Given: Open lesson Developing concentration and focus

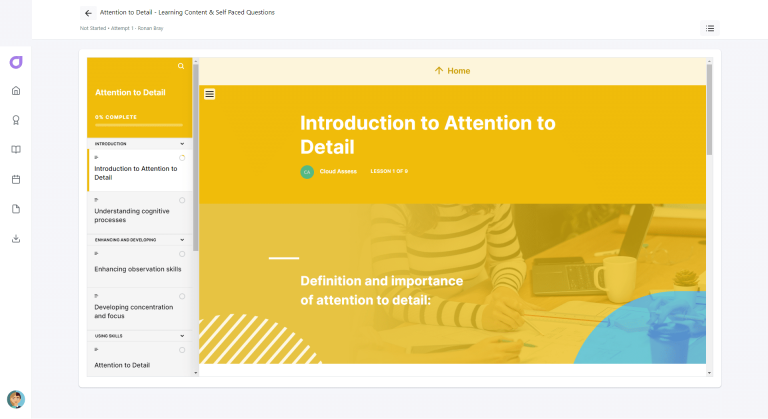Looking at the screenshot, I should (140, 309).
